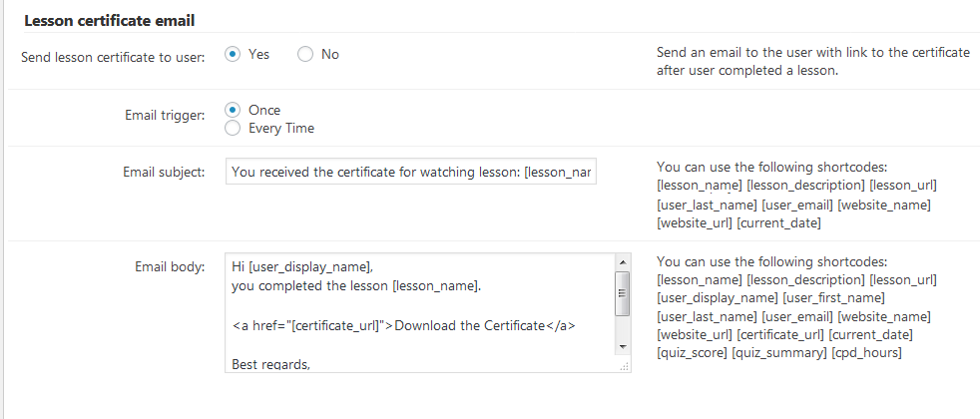Click the [current_date] shortcode under subject help
Viewport: 980px width, 419px height.
click(778, 222)
